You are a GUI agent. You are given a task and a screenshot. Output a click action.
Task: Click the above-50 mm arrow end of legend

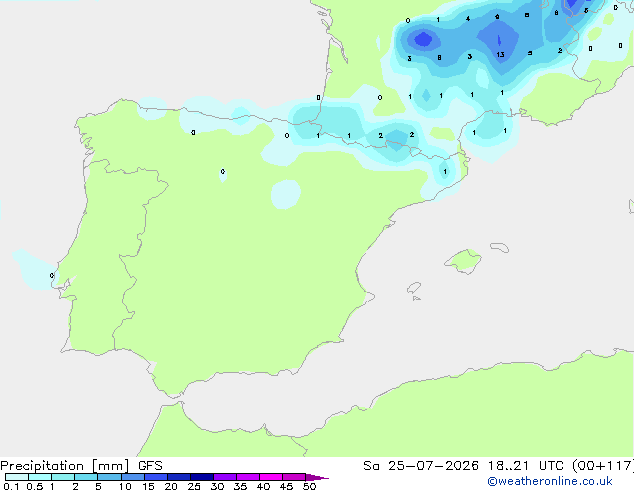[317, 477]
